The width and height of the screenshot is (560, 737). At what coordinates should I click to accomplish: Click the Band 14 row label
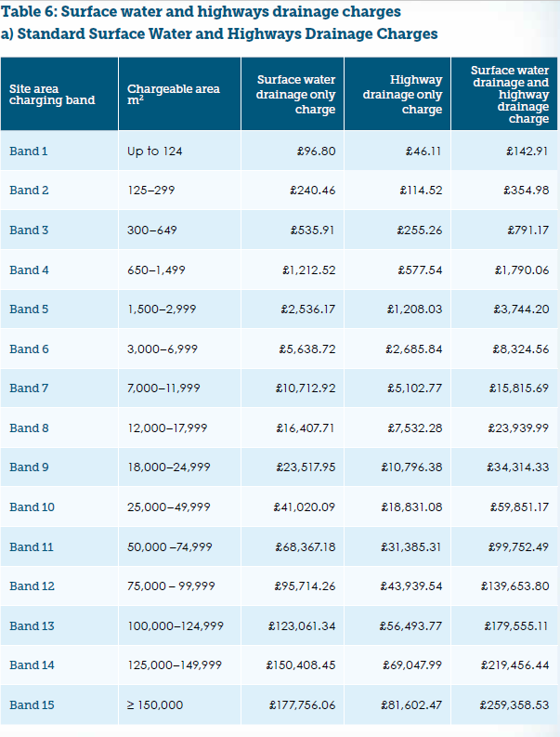click(32, 665)
